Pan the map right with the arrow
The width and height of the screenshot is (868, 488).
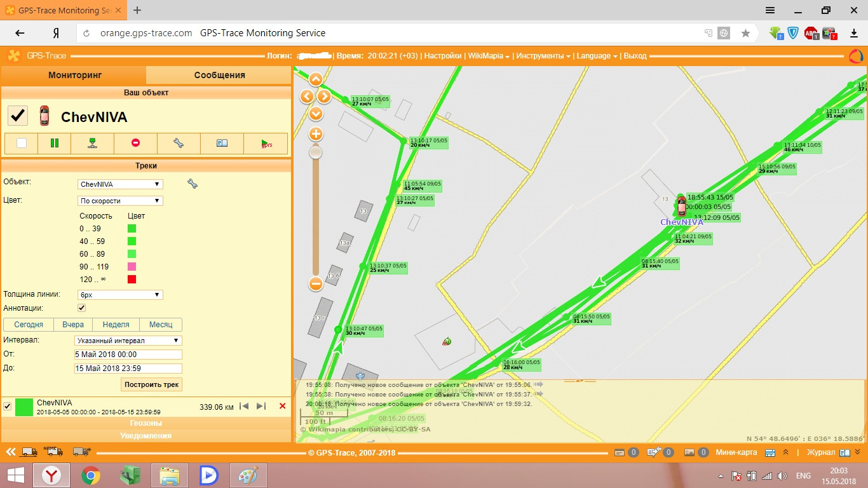click(324, 97)
